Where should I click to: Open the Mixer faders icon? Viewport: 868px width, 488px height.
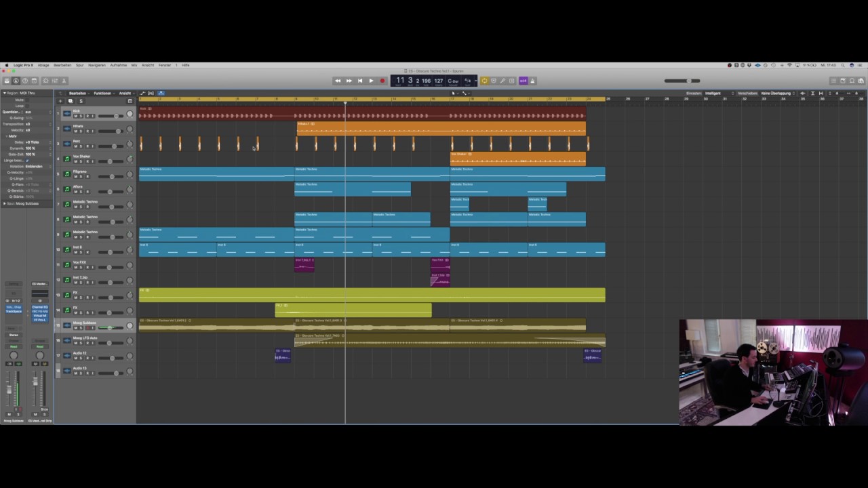(x=55, y=81)
